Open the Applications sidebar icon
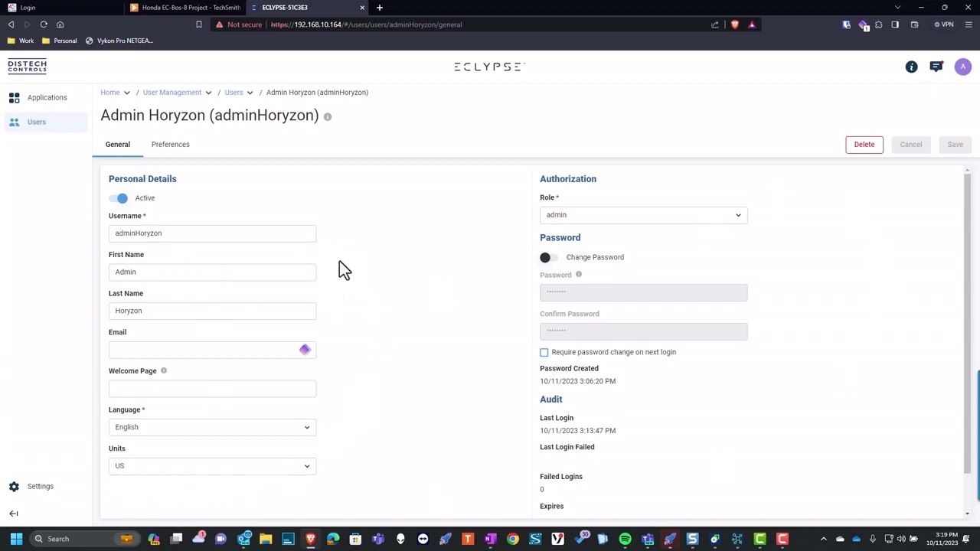 (14, 98)
